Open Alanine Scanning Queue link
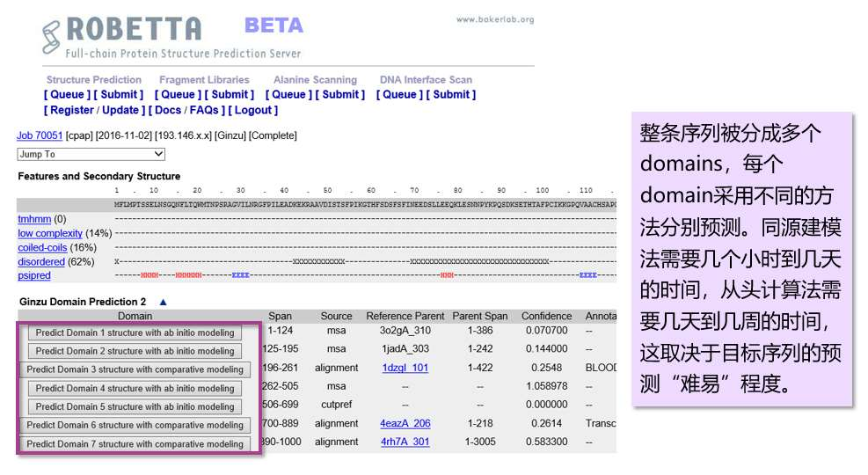The height and width of the screenshot is (475, 868). coord(288,95)
